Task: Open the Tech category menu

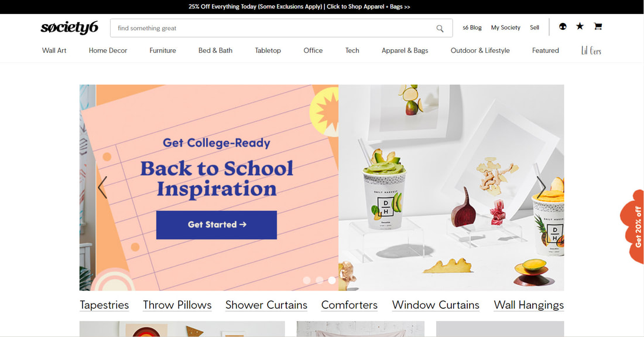Action: [352, 50]
